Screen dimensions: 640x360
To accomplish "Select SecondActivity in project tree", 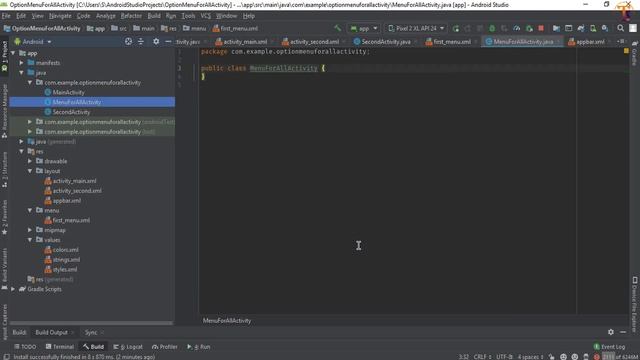I will point(71,112).
